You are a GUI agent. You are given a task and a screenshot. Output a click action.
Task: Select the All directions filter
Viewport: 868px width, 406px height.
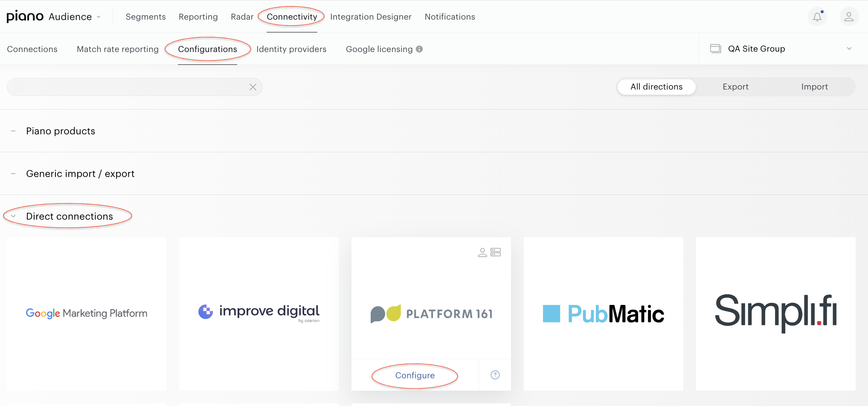point(656,87)
